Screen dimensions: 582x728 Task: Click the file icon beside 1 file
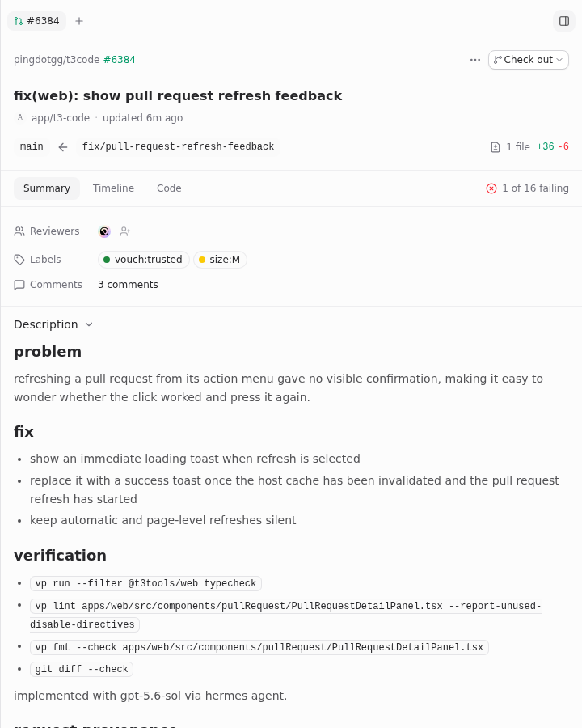tap(496, 147)
